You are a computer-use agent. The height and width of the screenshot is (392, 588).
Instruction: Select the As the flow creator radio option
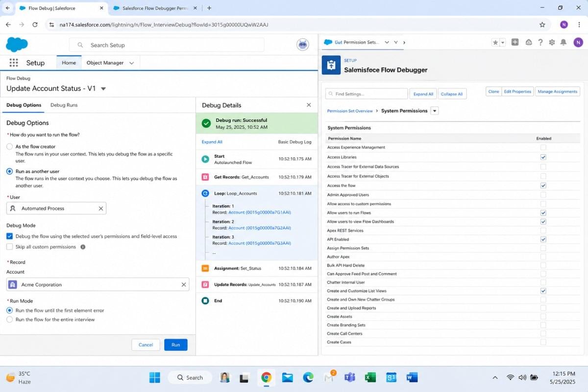coord(9,147)
